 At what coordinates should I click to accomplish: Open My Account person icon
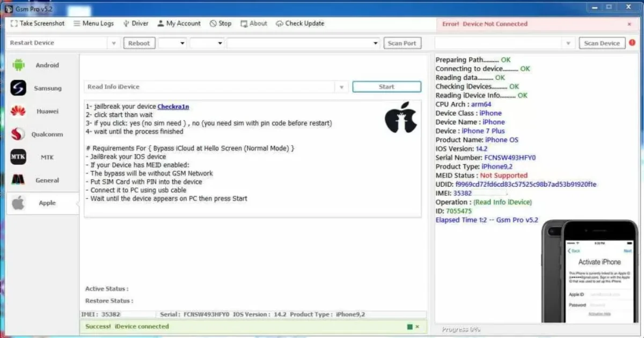pyautogui.click(x=160, y=24)
